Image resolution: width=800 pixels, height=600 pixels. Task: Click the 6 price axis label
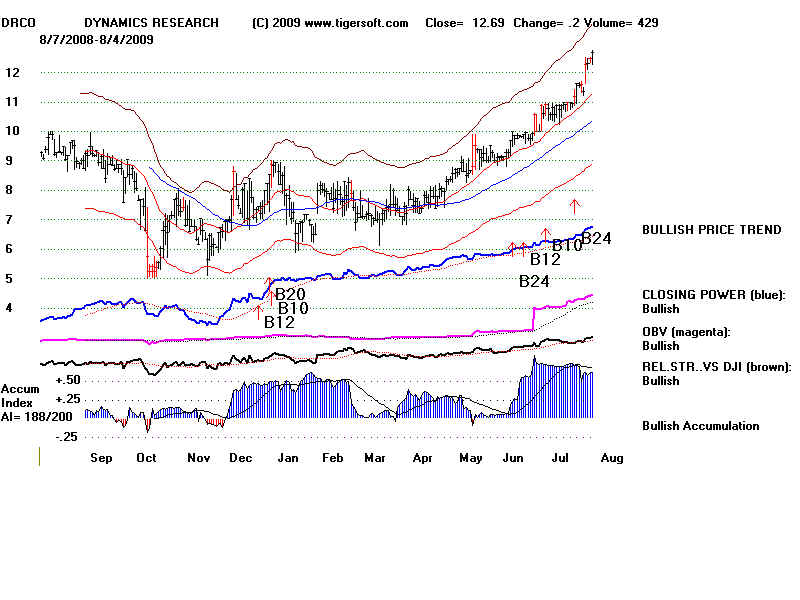point(9,248)
